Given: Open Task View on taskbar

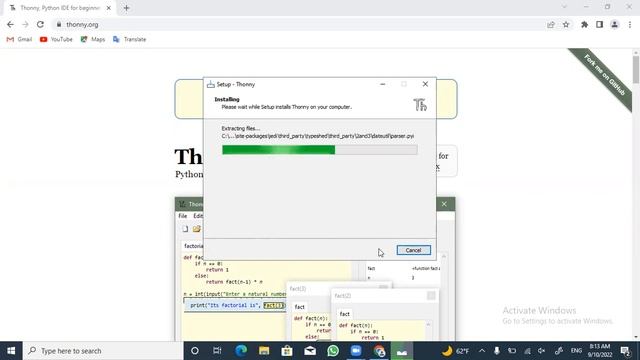Looking at the screenshot, I should tap(217, 351).
